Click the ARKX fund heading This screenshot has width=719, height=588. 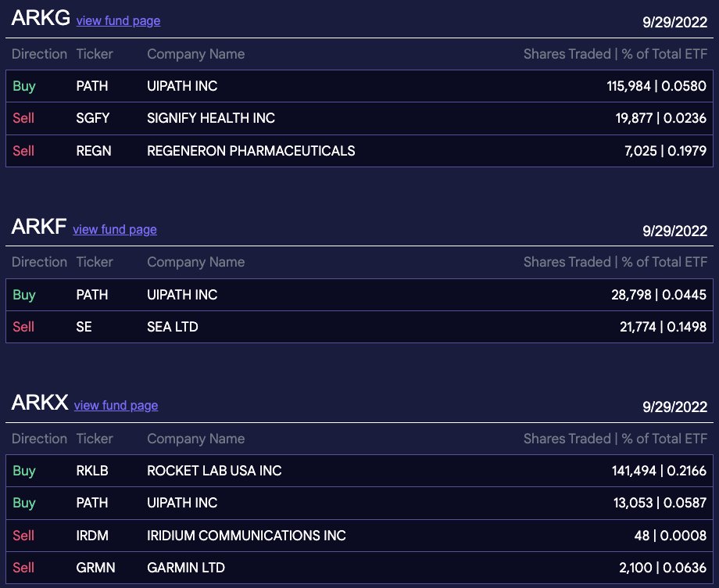pyautogui.click(x=40, y=402)
